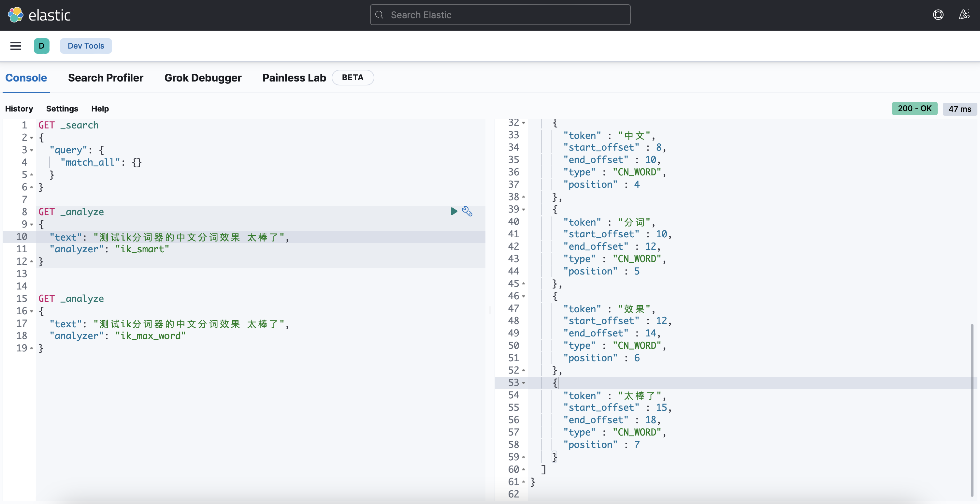Click the output panel vertical scrollbar
This screenshot has width=980, height=504.
[x=972, y=410]
